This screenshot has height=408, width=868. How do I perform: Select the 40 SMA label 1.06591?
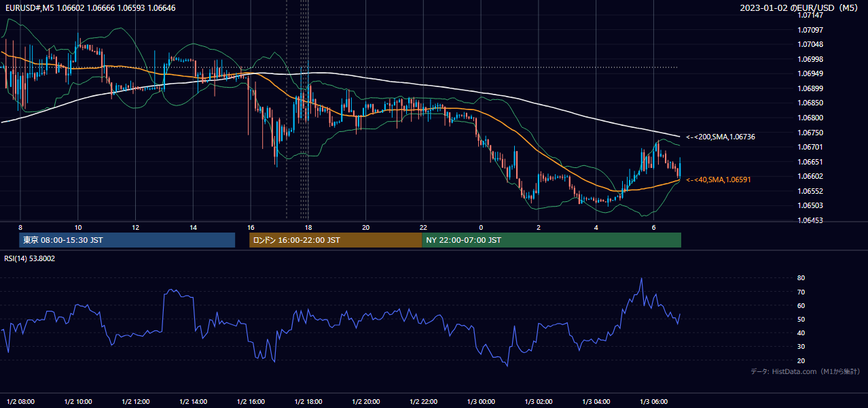tap(719, 180)
